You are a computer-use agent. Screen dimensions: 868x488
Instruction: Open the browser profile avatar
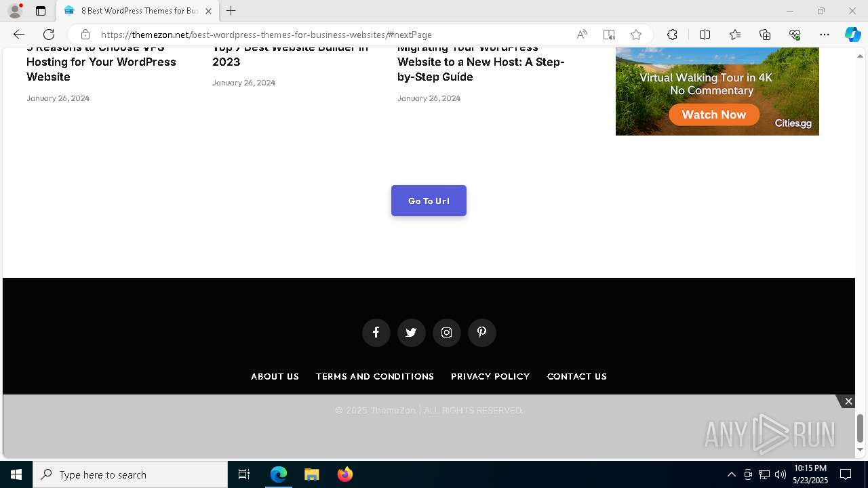pos(15,11)
